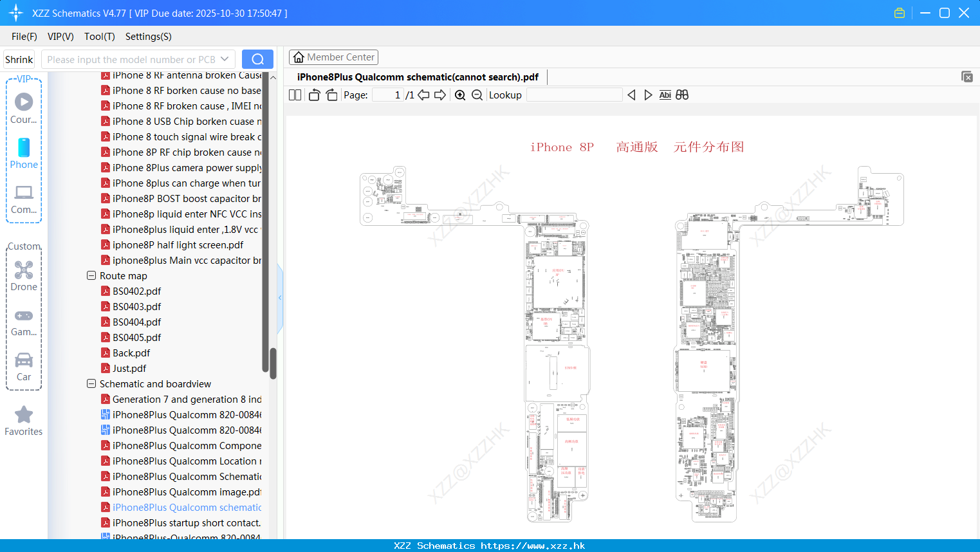
Task: Rotate the page clockwise
Action: coord(331,95)
